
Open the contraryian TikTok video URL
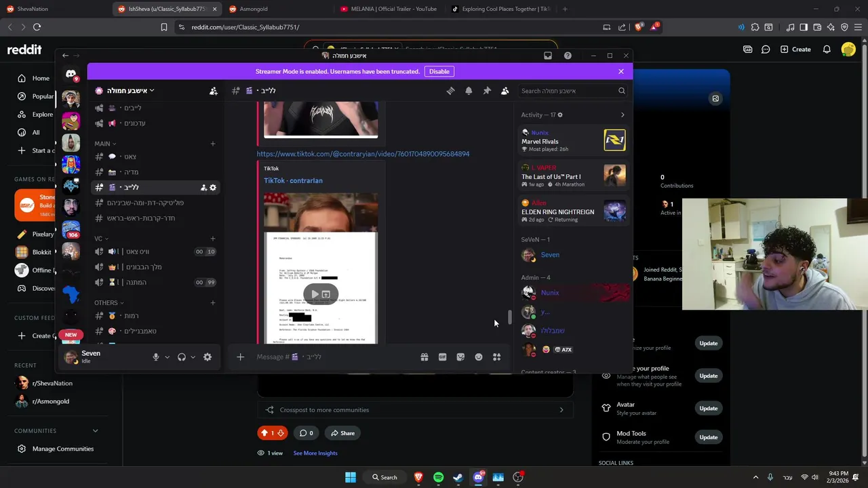coord(363,154)
